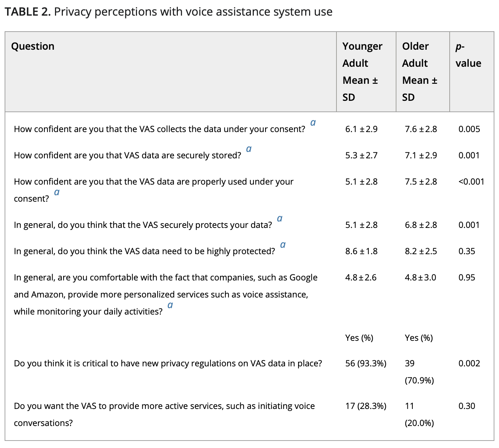Click the '8.2 ± 2.5' older adult value

421,251
